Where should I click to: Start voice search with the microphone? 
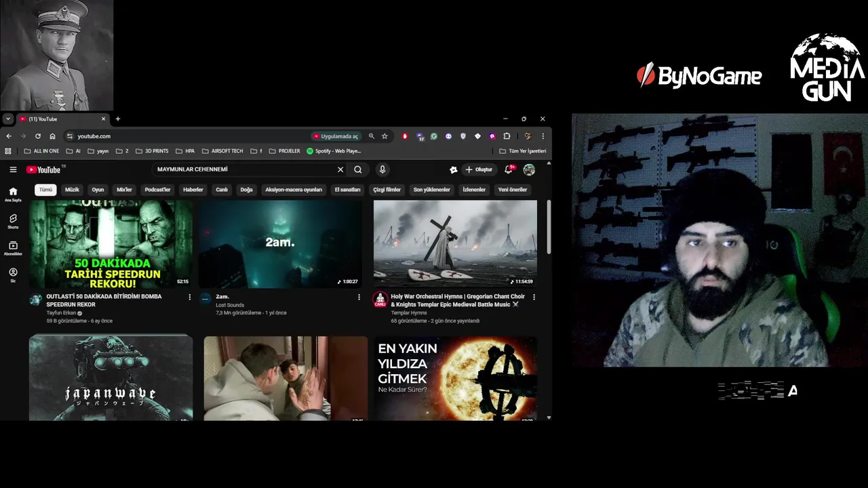click(382, 169)
